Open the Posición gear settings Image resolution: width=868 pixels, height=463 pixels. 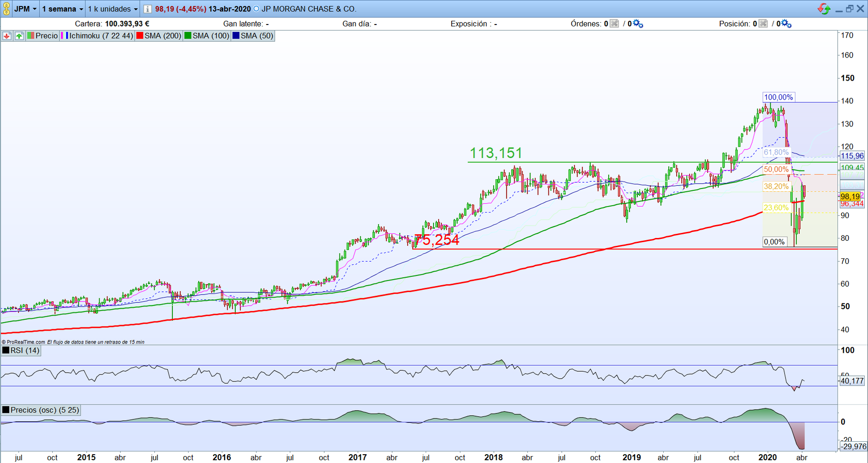click(x=787, y=24)
